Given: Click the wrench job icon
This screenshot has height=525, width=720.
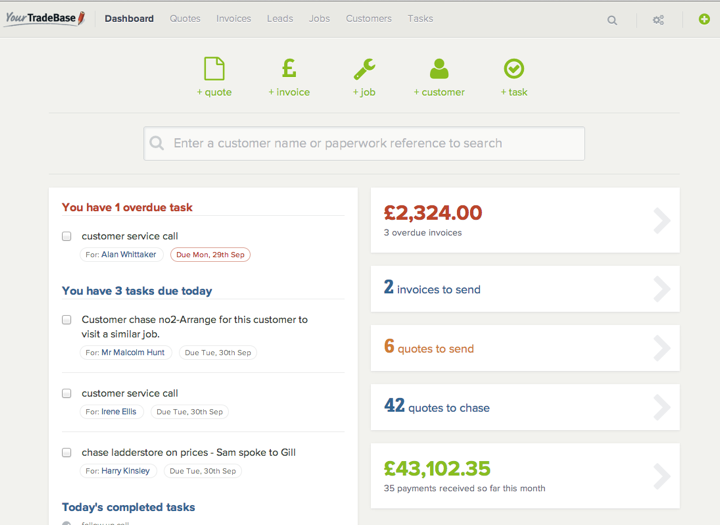Looking at the screenshot, I should (x=364, y=69).
